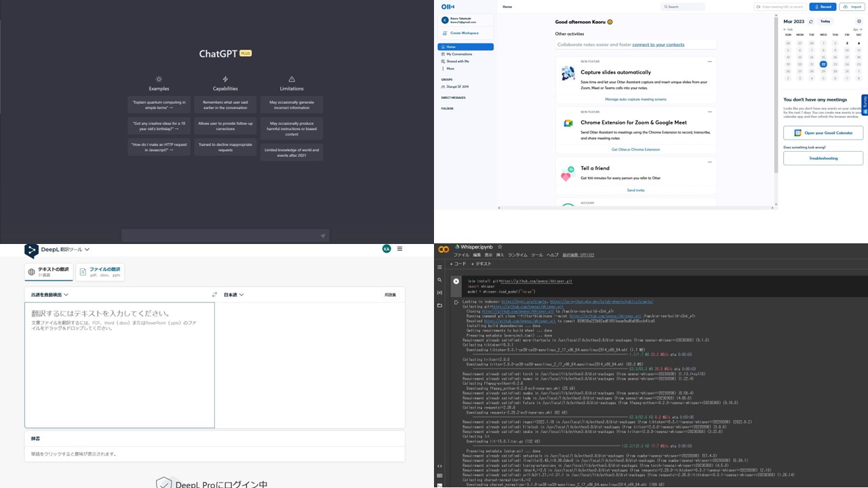Click Troubleshooting button in Otter
The image size is (868, 488).
point(823,159)
